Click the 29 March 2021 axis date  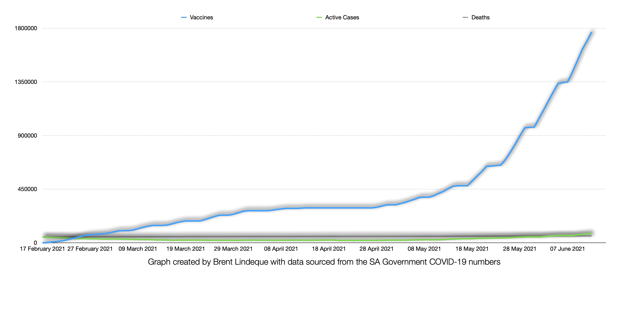[233, 249]
